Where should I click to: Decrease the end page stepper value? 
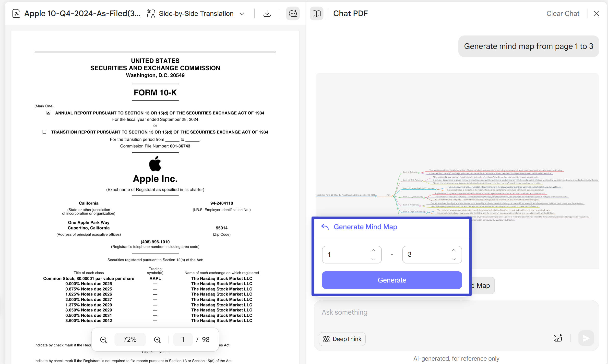tap(453, 259)
